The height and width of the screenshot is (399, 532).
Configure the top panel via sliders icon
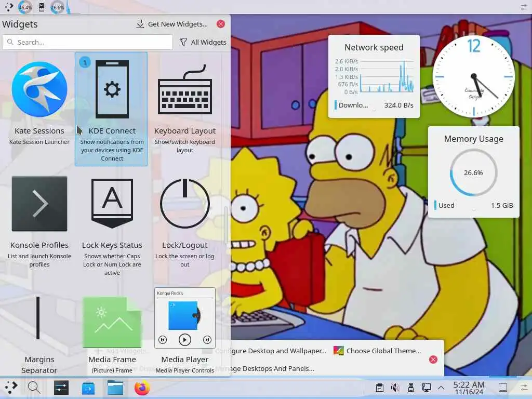pos(524,7)
